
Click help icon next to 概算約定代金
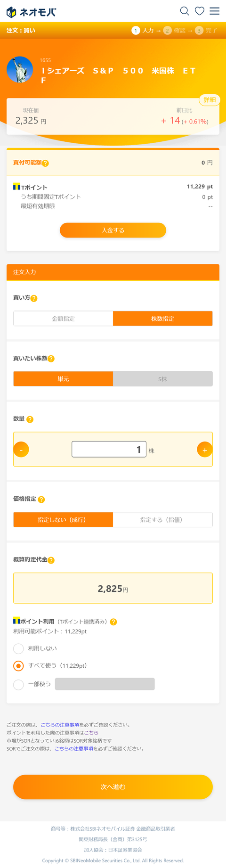coord(51,560)
